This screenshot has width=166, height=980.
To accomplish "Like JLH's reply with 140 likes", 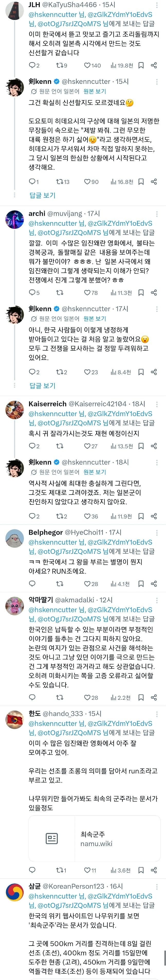I will click(x=92, y=65).
